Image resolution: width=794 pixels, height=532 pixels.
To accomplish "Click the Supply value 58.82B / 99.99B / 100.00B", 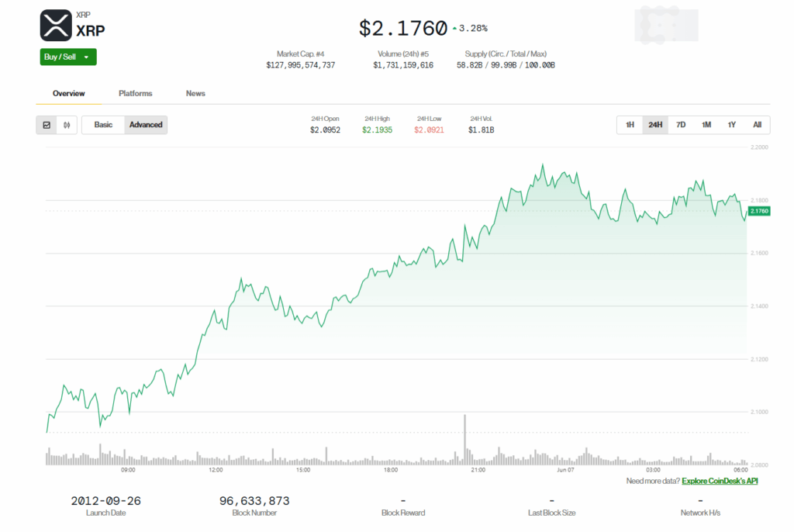I will point(506,65).
